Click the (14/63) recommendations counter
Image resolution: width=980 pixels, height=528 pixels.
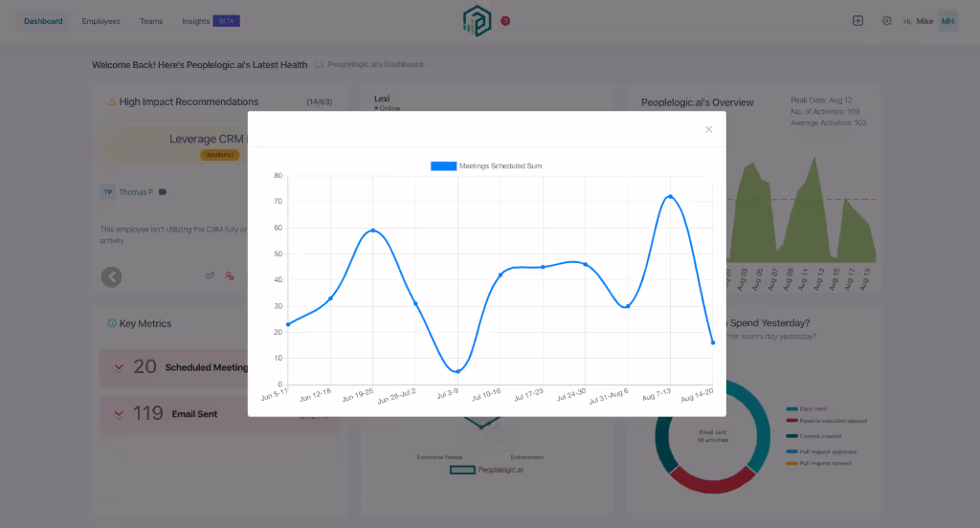(x=320, y=101)
